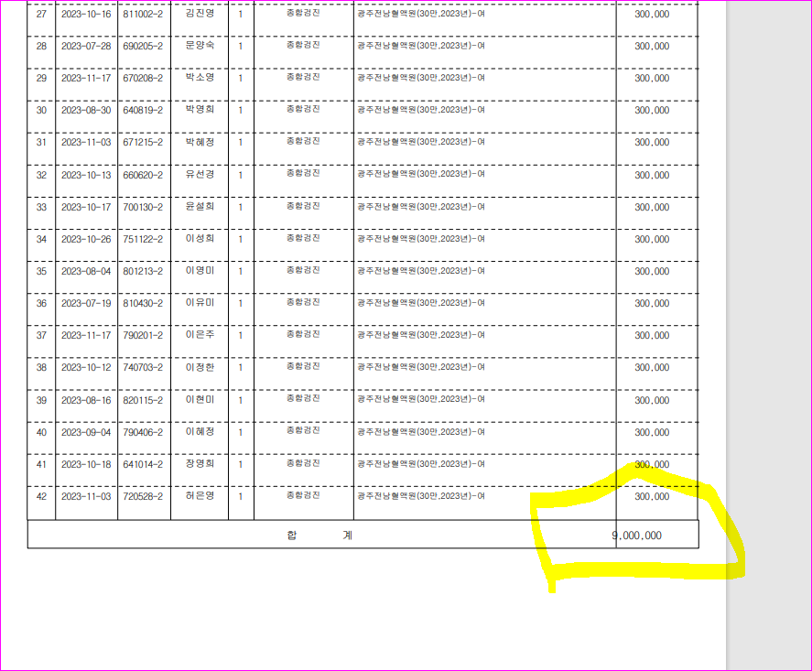Select ID 671215-2 in row 31
The width and height of the screenshot is (812, 671).
tap(143, 143)
